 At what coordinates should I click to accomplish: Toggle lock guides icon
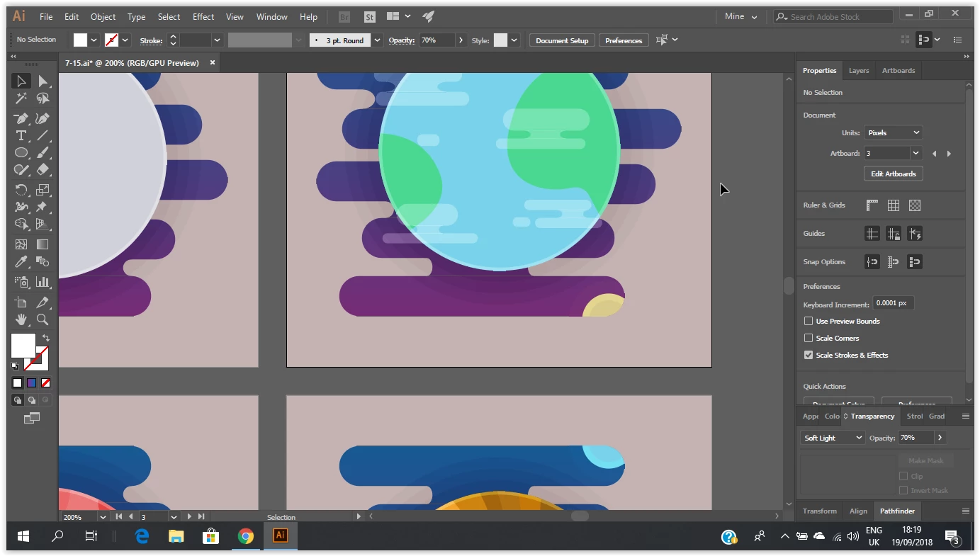tap(894, 234)
